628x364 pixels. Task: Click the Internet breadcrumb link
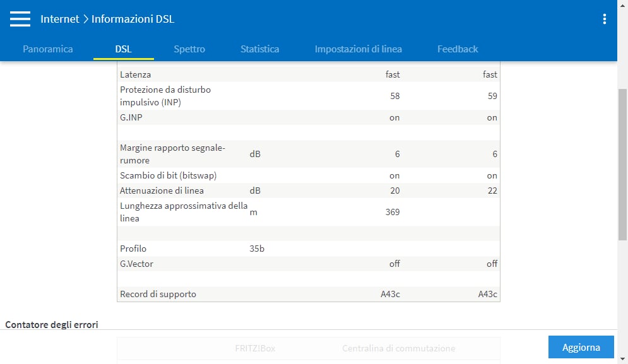pyautogui.click(x=60, y=19)
